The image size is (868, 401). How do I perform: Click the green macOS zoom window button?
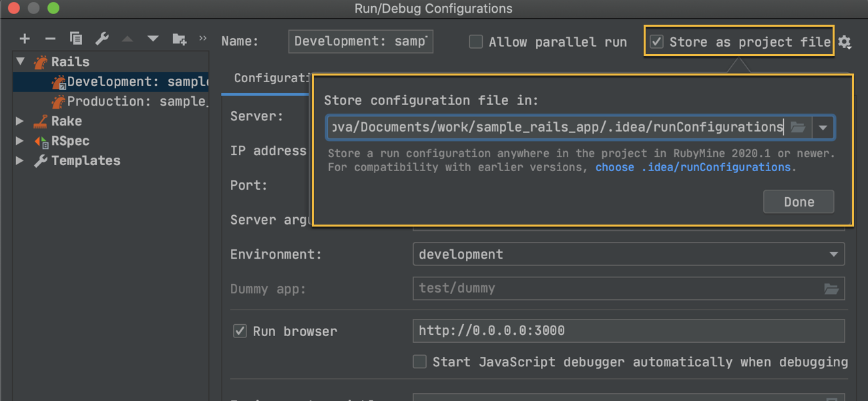pos(53,9)
